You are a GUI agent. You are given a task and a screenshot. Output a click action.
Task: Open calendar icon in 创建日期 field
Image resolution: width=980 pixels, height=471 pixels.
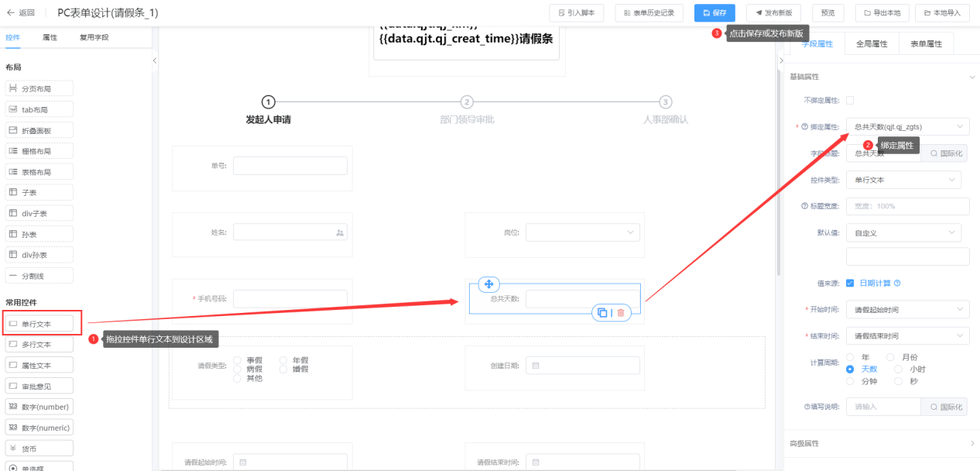click(x=536, y=366)
